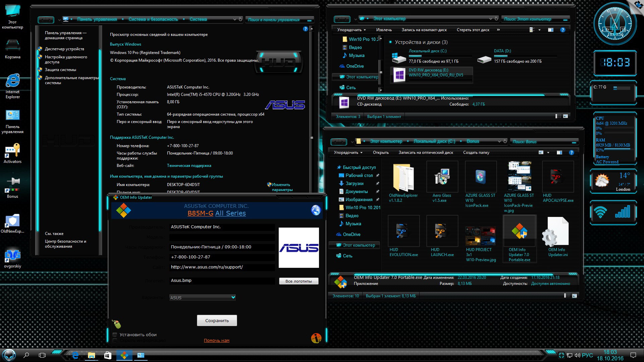
Task: Select HUD EVOLUTION.exe file
Action: pyautogui.click(x=404, y=237)
